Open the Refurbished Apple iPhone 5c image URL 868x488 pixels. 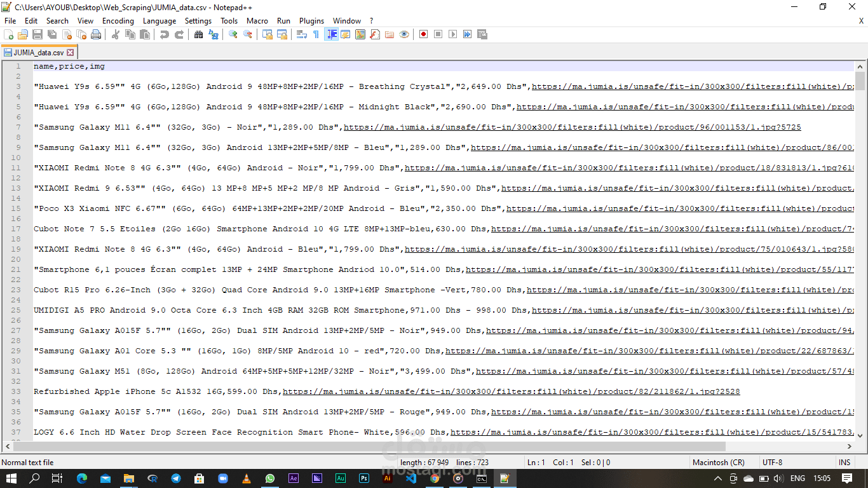[x=511, y=391]
